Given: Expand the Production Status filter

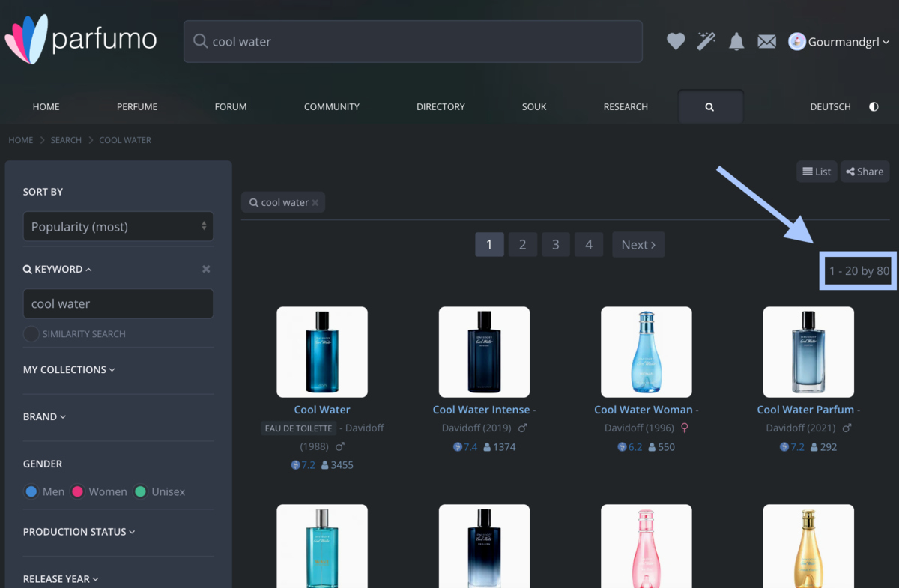Looking at the screenshot, I should tap(79, 532).
